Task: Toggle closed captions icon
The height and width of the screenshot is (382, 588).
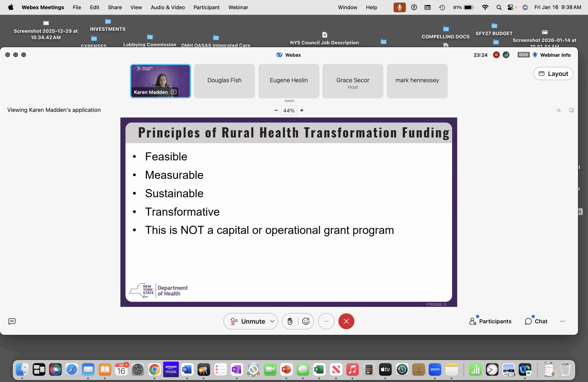Action: [12, 321]
